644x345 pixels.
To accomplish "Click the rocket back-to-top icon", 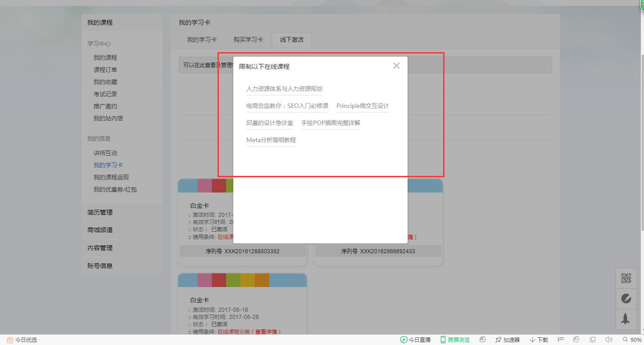I will tap(626, 319).
